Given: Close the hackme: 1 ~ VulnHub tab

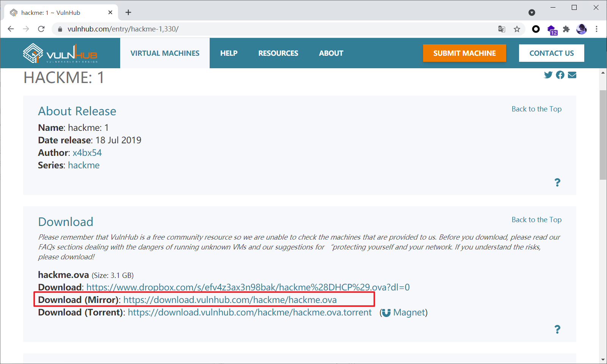Looking at the screenshot, I should (x=110, y=13).
